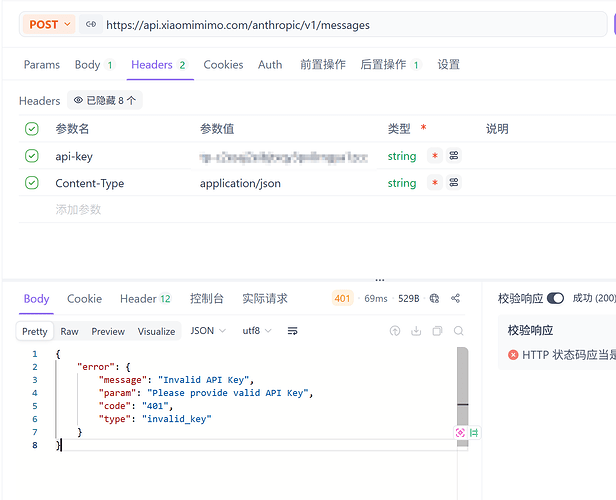Image resolution: width=616 pixels, height=500 pixels.
Task: Click the globe network info icon
Action: (x=434, y=299)
